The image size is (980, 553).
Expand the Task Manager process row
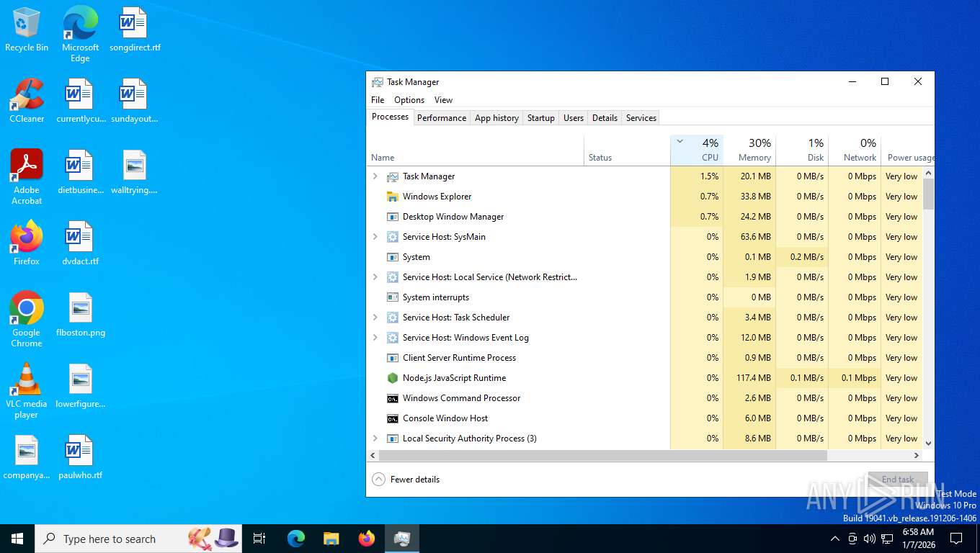point(375,176)
